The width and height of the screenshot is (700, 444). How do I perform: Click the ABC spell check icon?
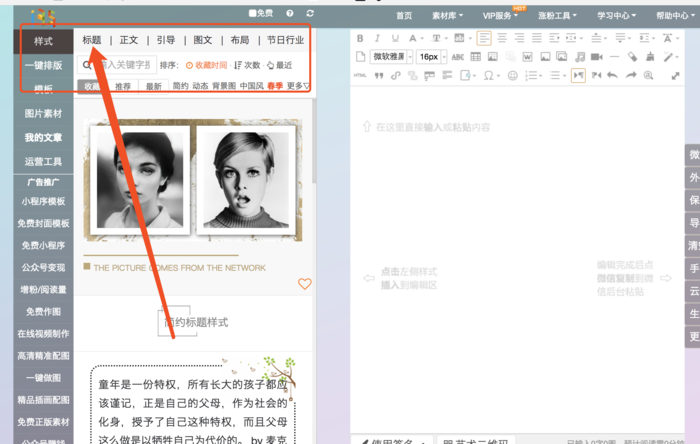(458, 57)
